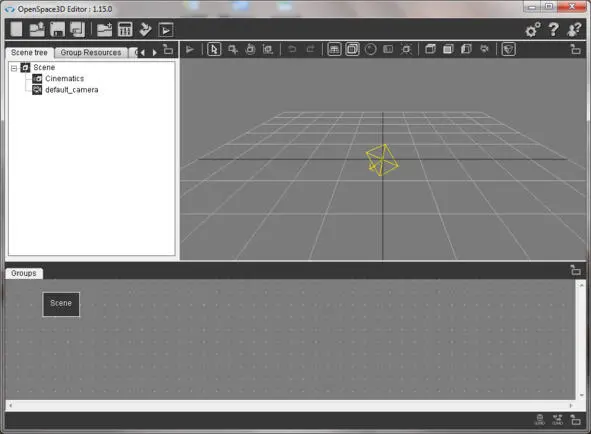The width and height of the screenshot is (591, 434).
Task: Switch to the Group Resources tab
Action: 91,53
